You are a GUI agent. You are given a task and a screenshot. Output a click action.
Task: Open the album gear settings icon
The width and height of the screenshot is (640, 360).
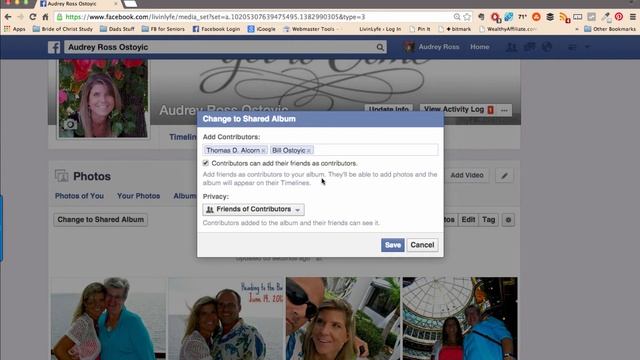pos(508,220)
